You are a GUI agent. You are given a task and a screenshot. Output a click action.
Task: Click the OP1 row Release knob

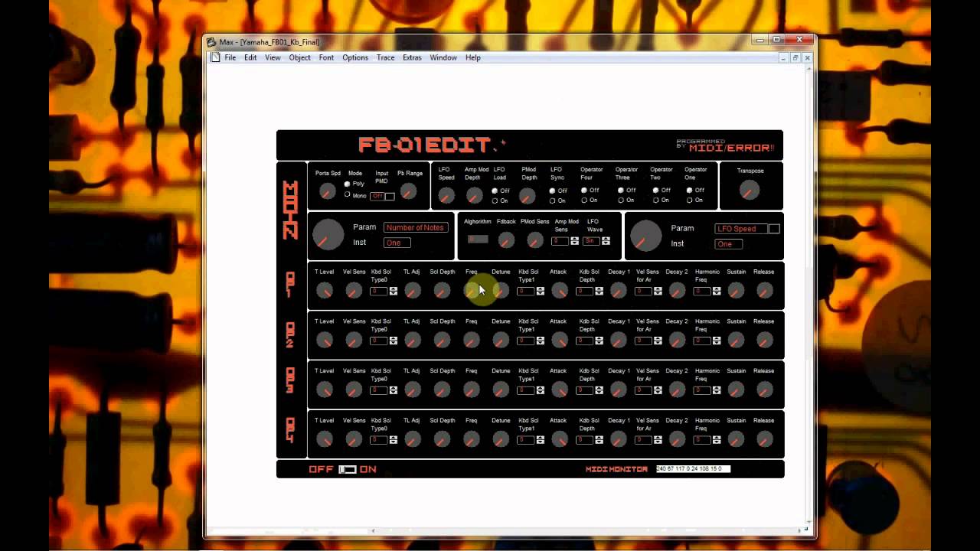(x=764, y=290)
